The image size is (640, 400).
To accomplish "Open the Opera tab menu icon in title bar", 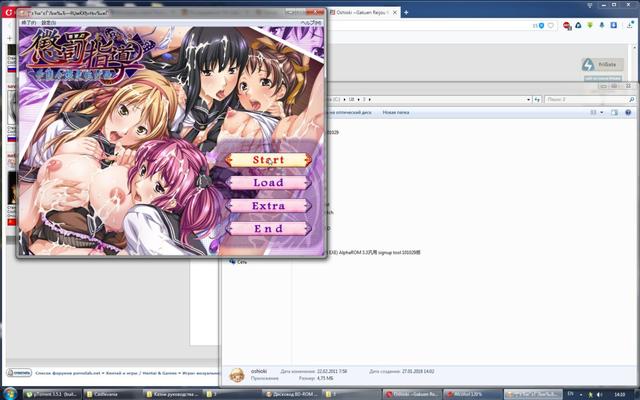I will click(590, 5).
